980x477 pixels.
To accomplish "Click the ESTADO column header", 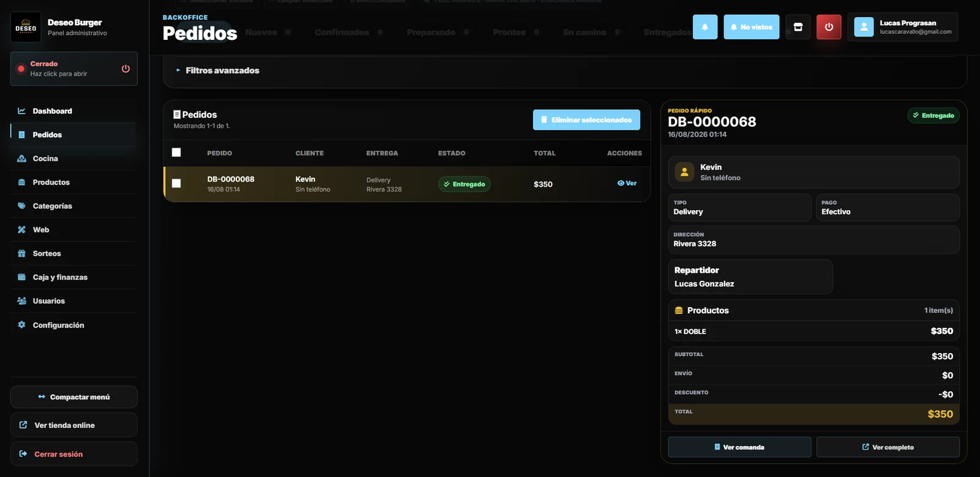I will click(451, 153).
